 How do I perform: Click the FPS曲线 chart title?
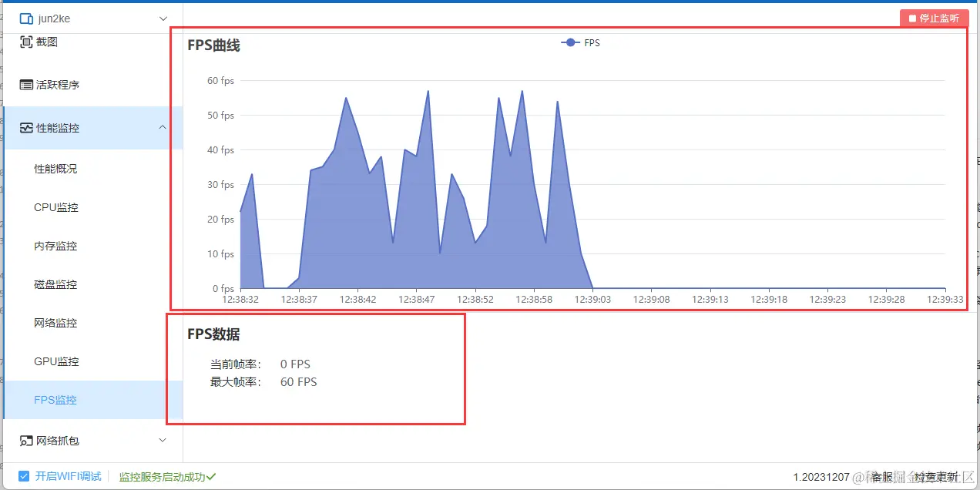214,45
